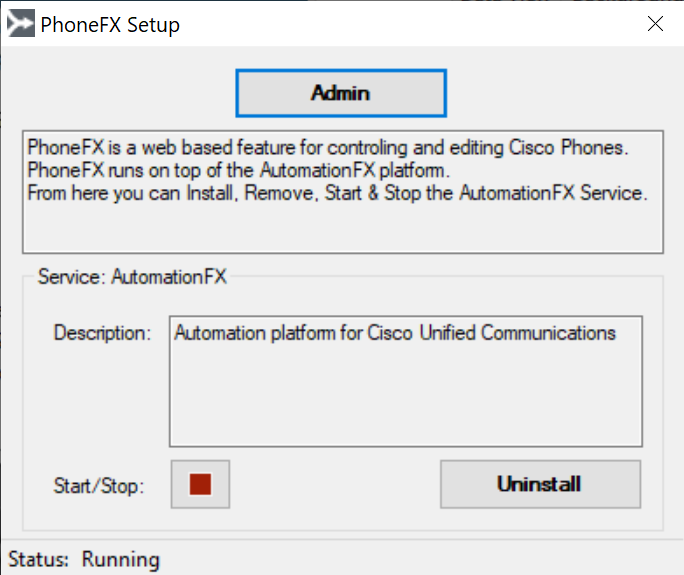Click the Description label
The image size is (684, 575).
[x=102, y=333]
